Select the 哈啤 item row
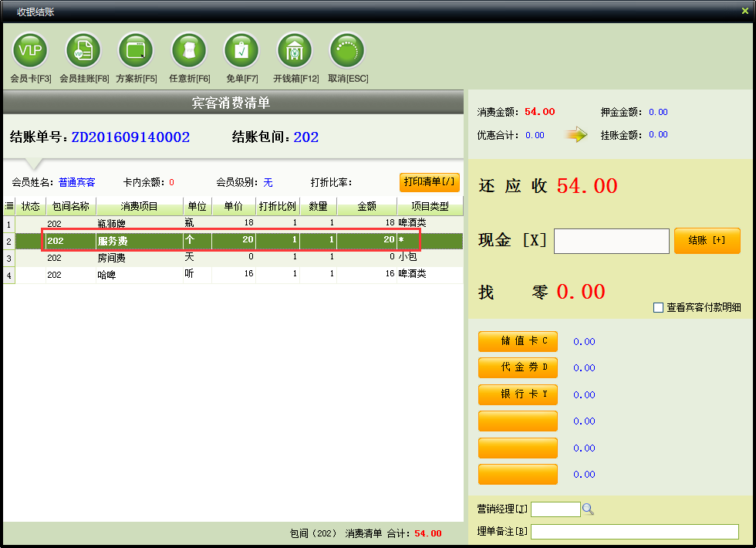756x548 pixels. [233, 275]
